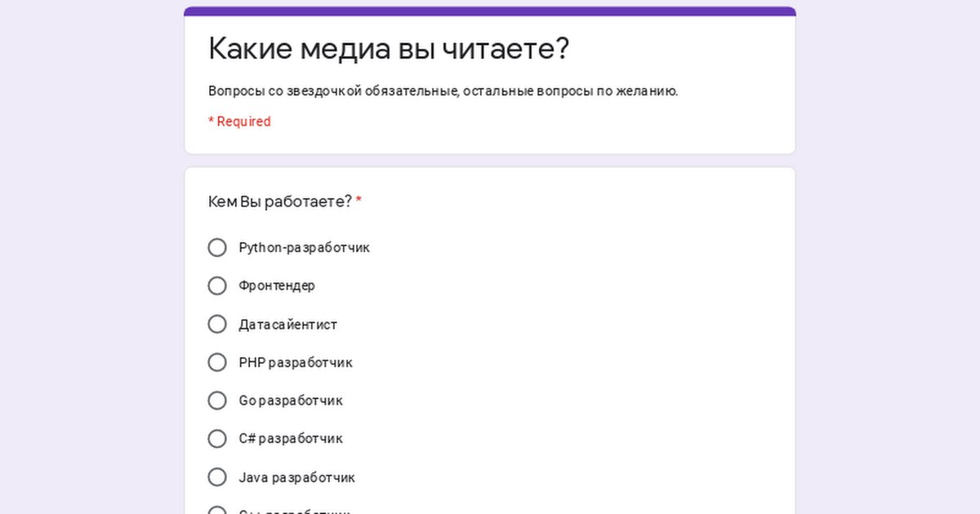
Task: Click the form title 'Какие медиа вы читаете?'
Action: 389,49
